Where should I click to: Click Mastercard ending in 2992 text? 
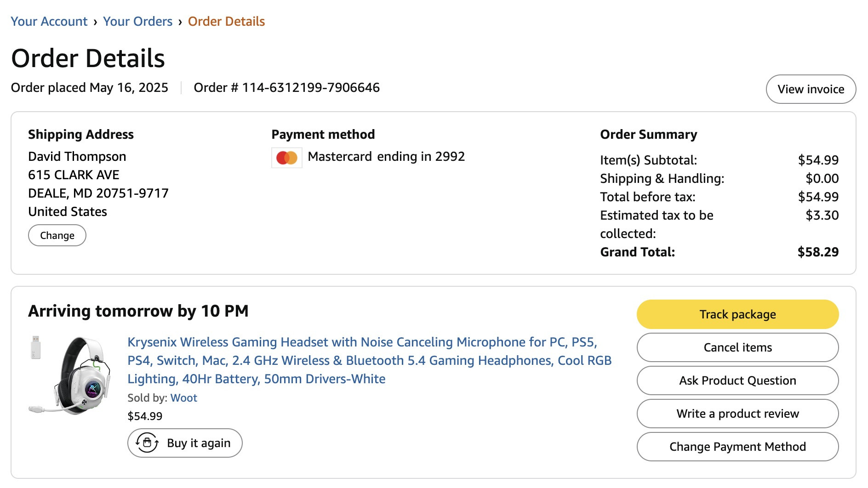click(x=386, y=157)
